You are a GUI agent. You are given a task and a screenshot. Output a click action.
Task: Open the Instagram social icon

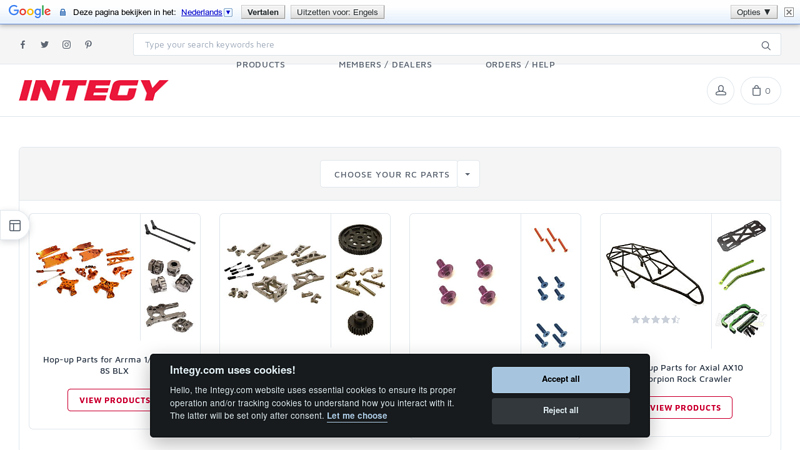[66, 45]
